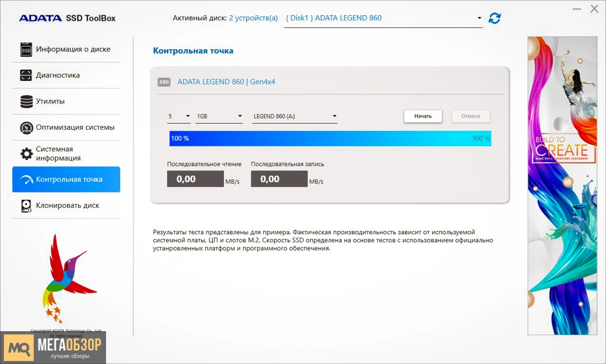The image size is (606, 364).
Task: Switch to Клонировать диск section
Action: pyautogui.click(x=66, y=205)
